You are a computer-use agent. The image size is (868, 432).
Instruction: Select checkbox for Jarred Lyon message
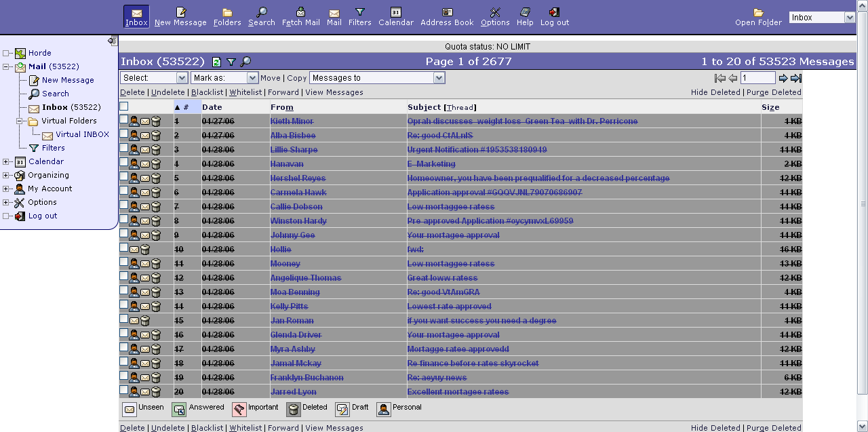tap(123, 391)
